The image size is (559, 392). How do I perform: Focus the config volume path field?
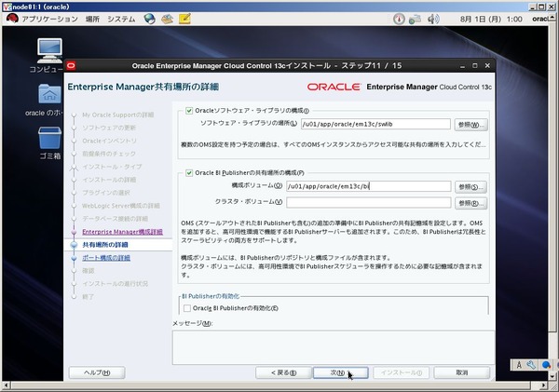[x=369, y=186]
